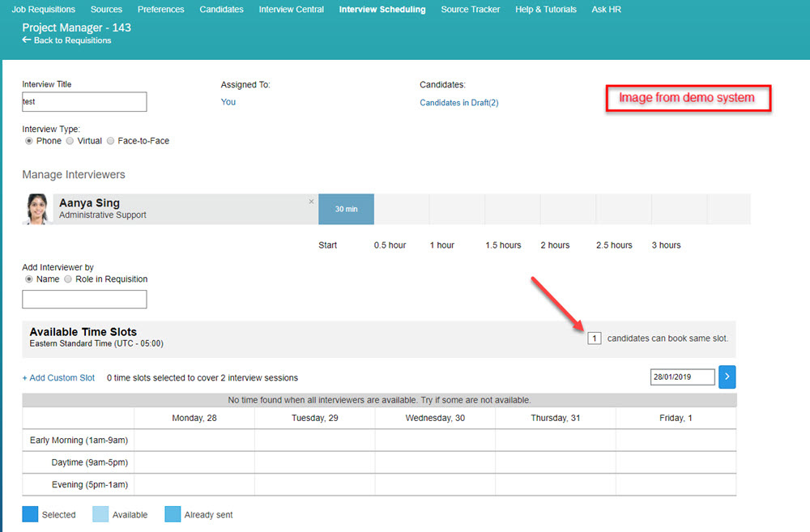Select the Interview Scheduling tab

coord(382,9)
